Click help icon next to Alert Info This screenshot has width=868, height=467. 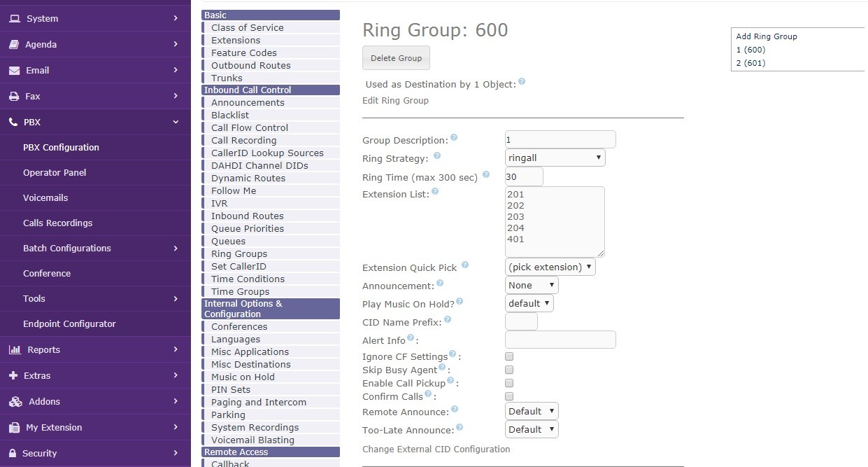[411, 338]
